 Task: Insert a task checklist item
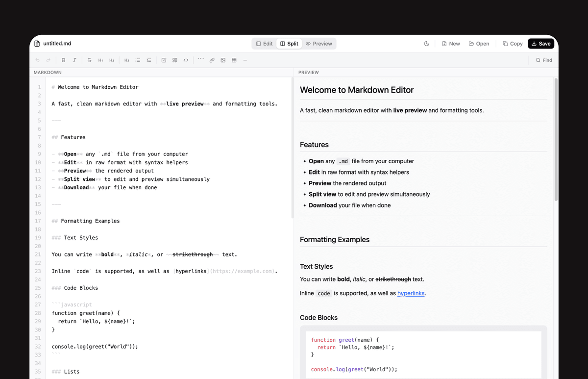(164, 60)
